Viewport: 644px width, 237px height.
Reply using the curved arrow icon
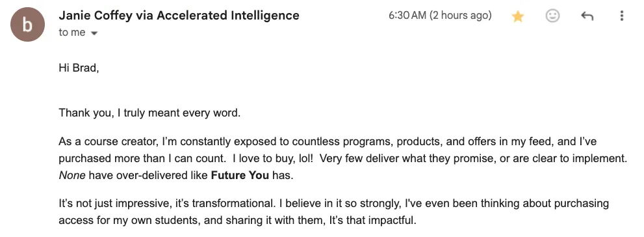pos(587,16)
